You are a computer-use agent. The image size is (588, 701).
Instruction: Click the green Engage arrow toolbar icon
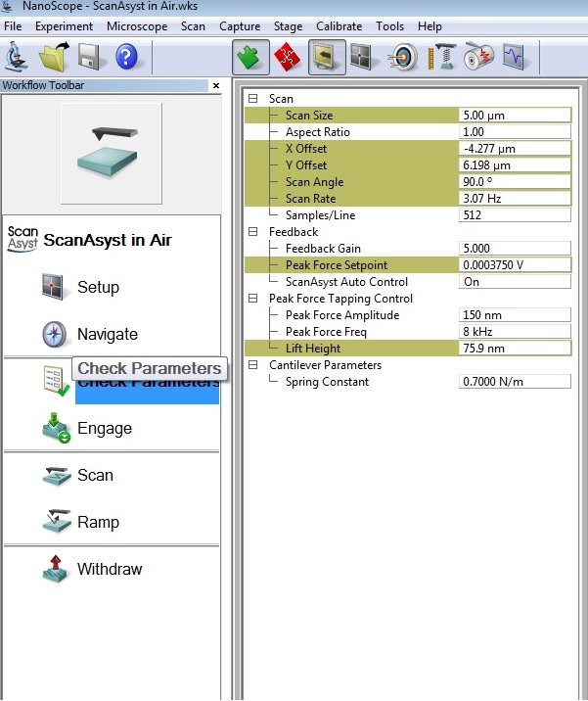pyautogui.click(x=251, y=58)
